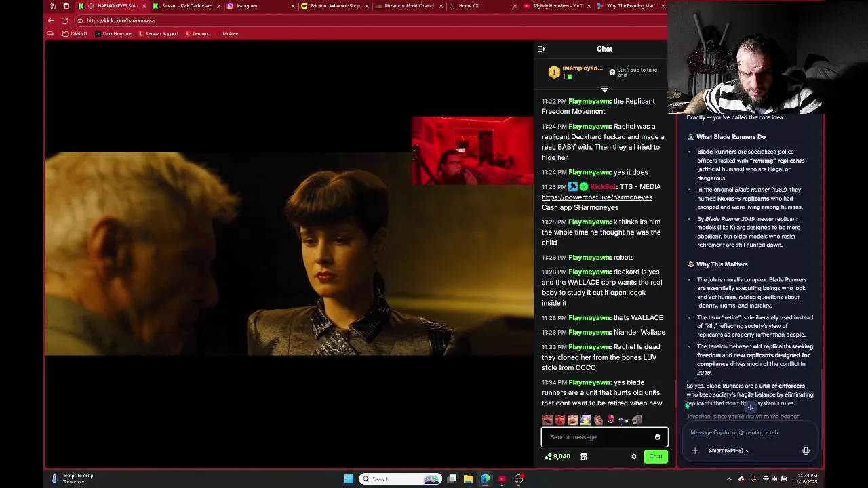This screenshot has height=488, width=868.
Task: Click the KickBot username in chat
Action: point(602,187)
